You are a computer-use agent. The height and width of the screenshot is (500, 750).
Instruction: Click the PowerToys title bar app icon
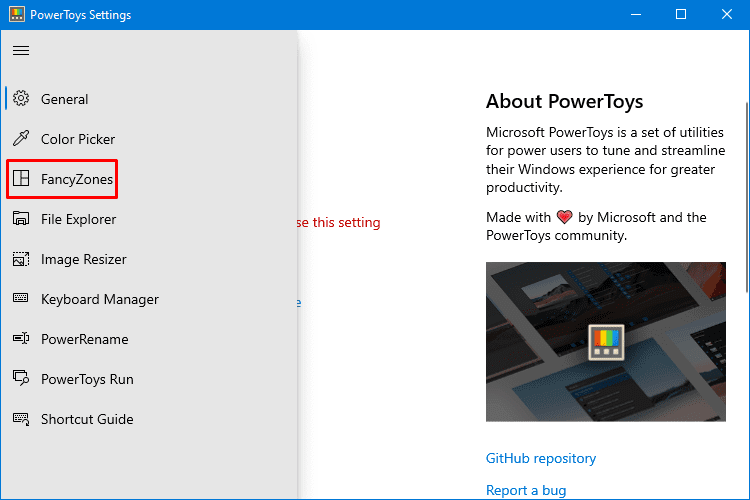17,14
